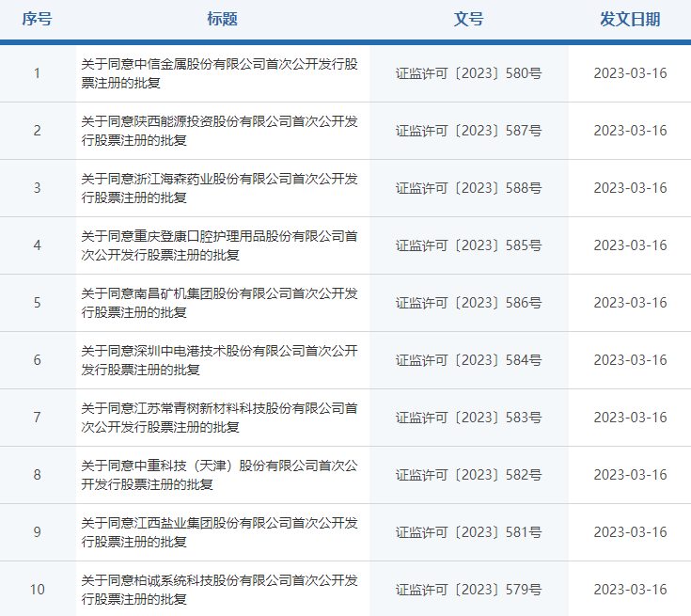Click serial number 10 cell

pos(37,589)
